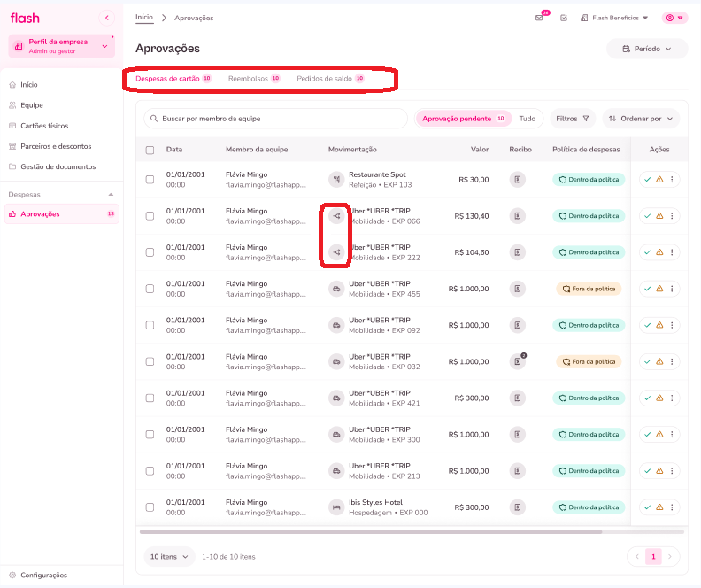Open receipt icon for EXP 066
This screenshot has height=588, width=701.
point(517,216)
